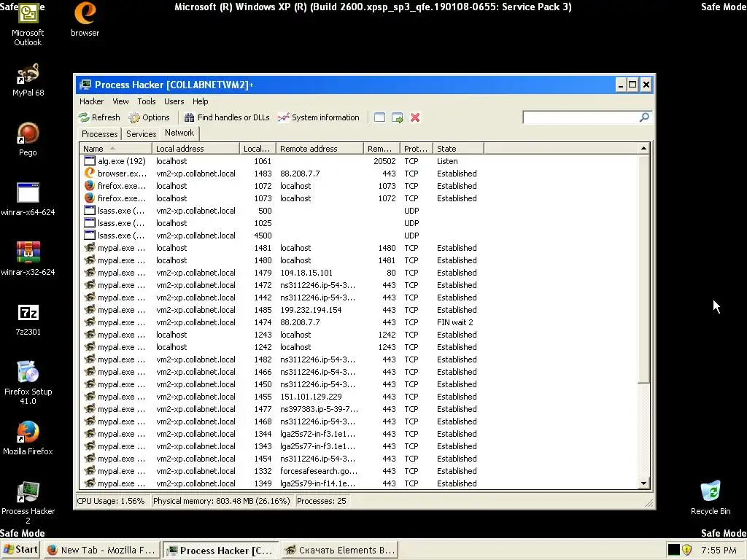
Task: Sort by the Remote address column header
Action: (x=320, y=149)
